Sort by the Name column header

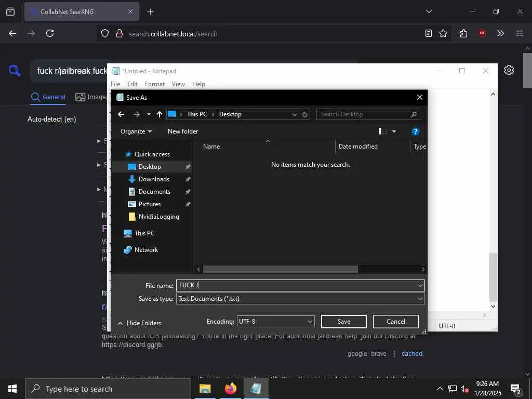click(x=211, y=147)
